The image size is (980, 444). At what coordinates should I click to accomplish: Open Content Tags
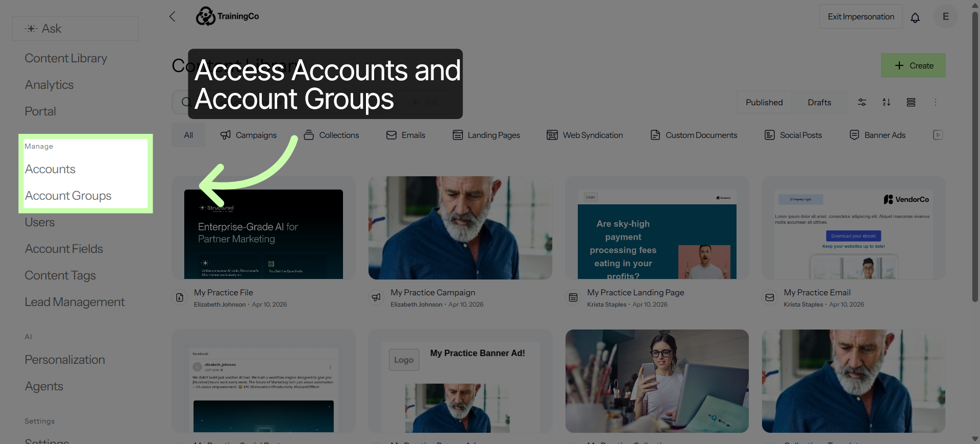(x=60, y=275)
